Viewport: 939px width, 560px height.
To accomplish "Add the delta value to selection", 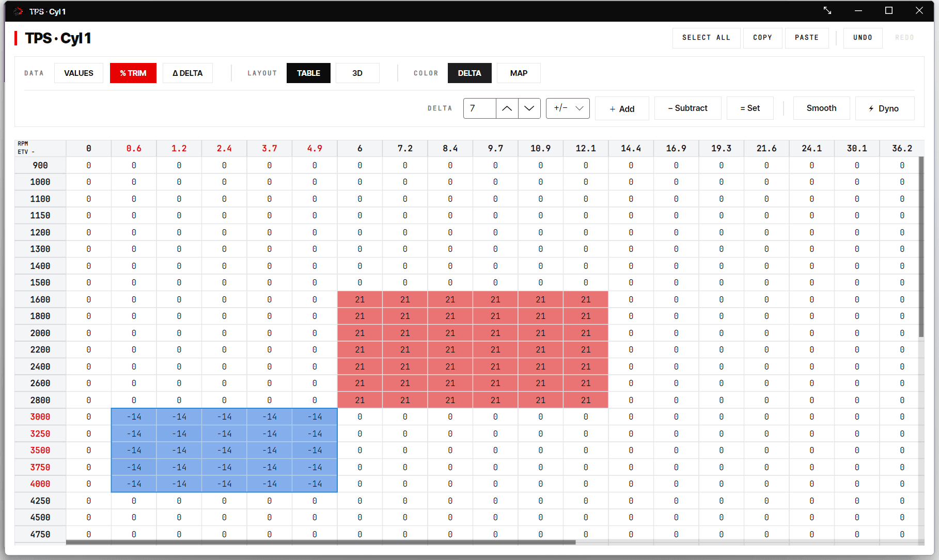I will (x=622, y=108).
